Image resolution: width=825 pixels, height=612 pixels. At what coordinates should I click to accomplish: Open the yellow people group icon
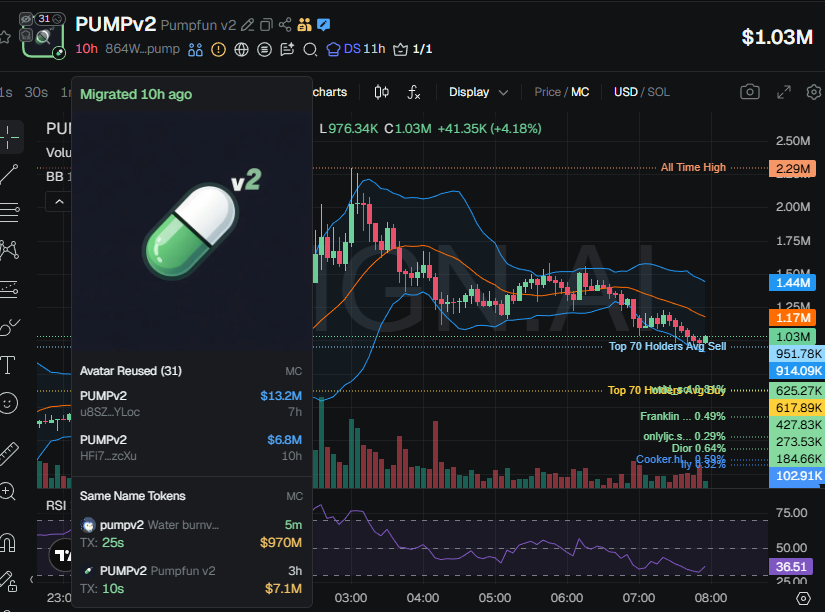click(x=304, y=25)
